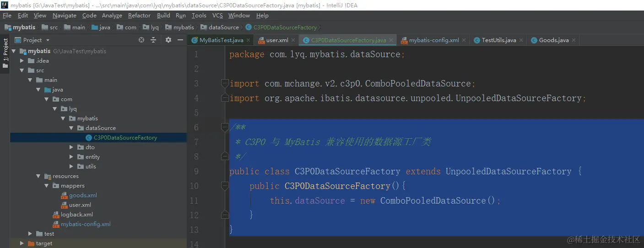Click the resources folder icon
644x248 pixels.
(x=48, y=176)
